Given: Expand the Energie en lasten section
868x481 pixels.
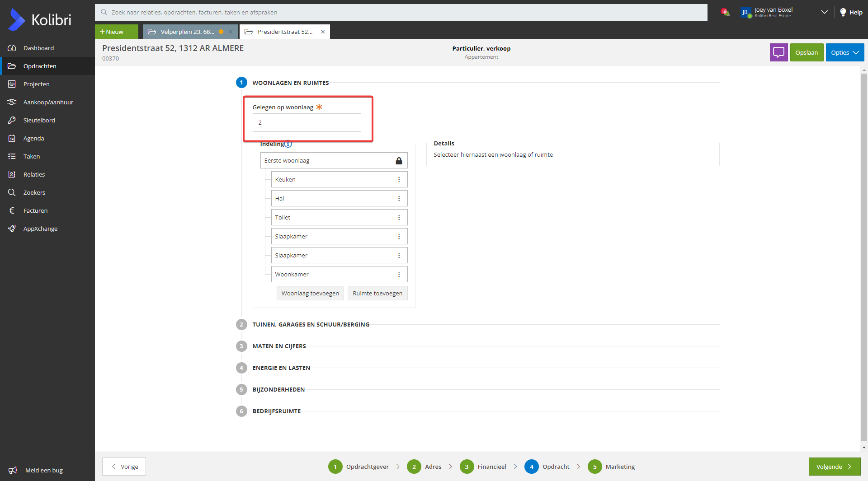Looking at the screenshot, I should point(281,368).
